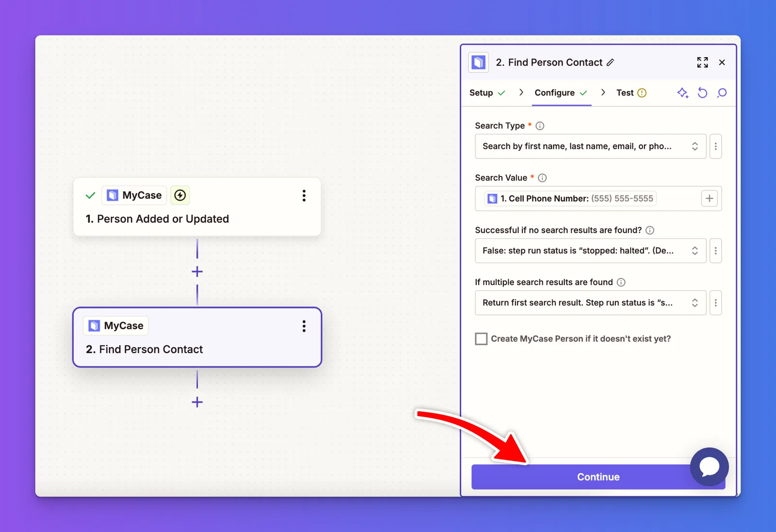776x532 pixels.
Task: Click the chevron between Setup and Configure
Action: [521, 92]
